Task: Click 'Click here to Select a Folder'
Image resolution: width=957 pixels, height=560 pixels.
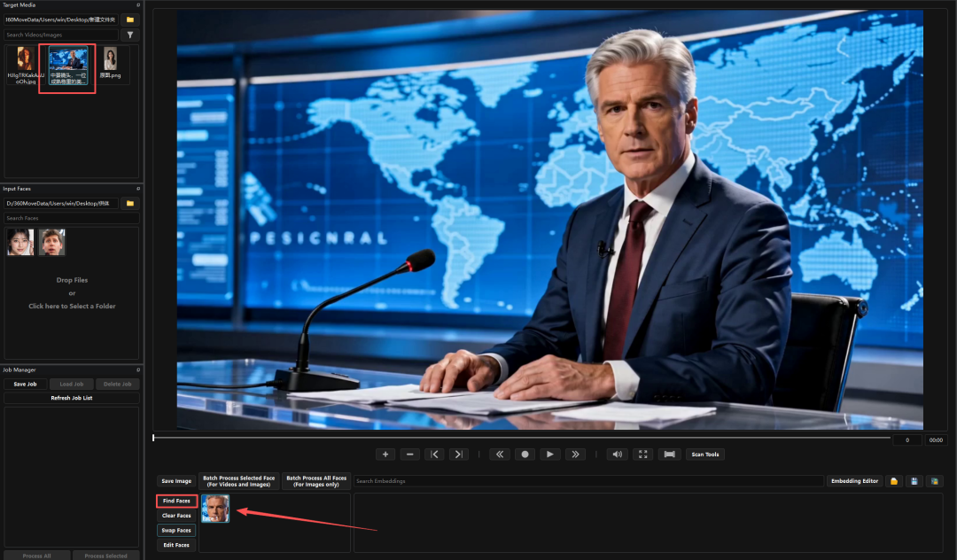Action: point(72,307)
